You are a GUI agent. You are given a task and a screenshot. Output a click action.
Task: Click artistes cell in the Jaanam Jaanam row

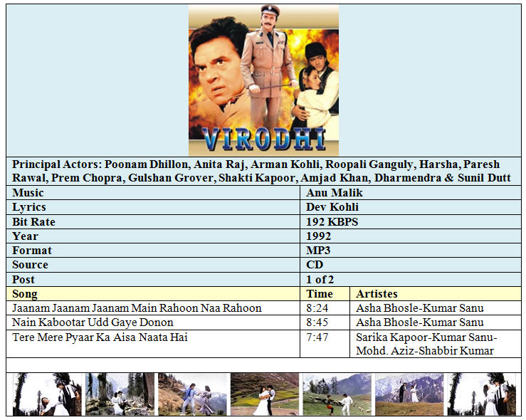[436, 308]
